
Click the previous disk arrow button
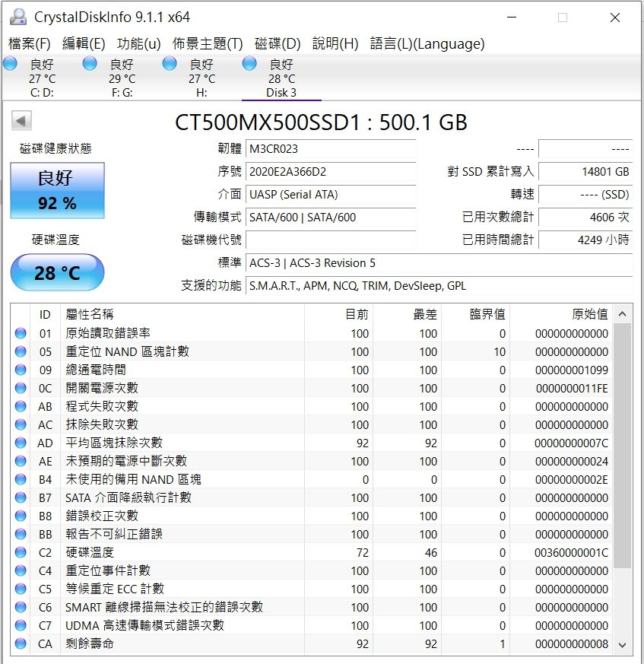tap(22, 121)
